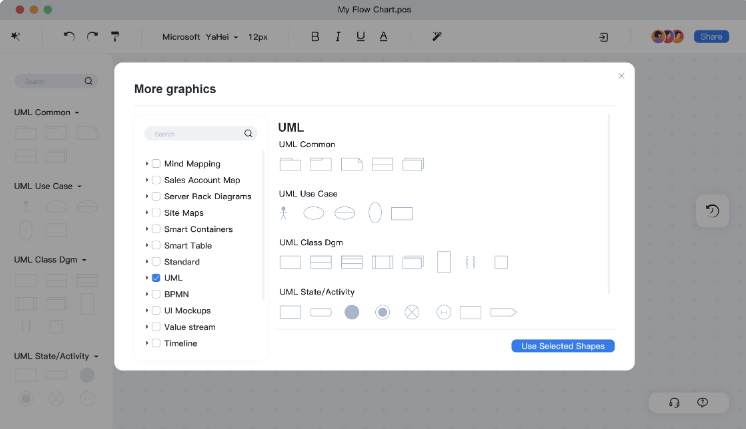
Task: Select the Smart Table category label
Action: pos(187,245)
